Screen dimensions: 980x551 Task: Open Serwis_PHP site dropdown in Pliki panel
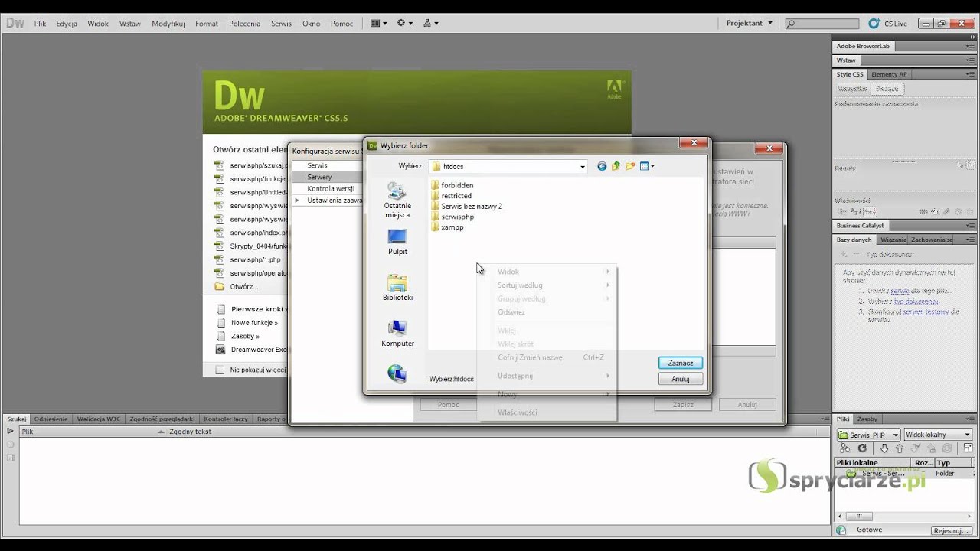point(868,435)
